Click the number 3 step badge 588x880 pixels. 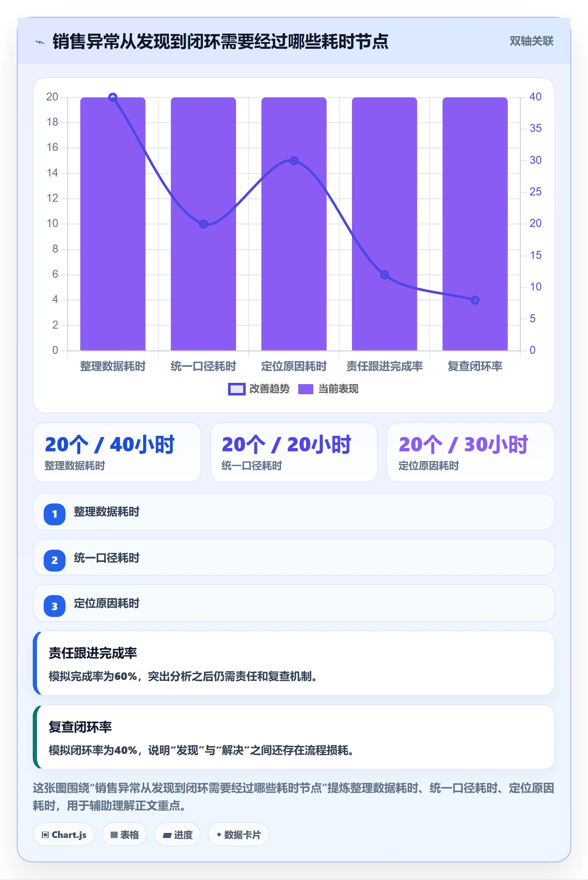click(55, 606)
